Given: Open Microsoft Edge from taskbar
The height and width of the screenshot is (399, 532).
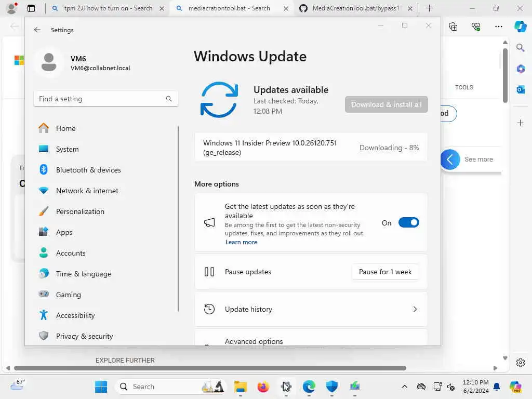Looking at the screenshot, I should click(309, 387).
